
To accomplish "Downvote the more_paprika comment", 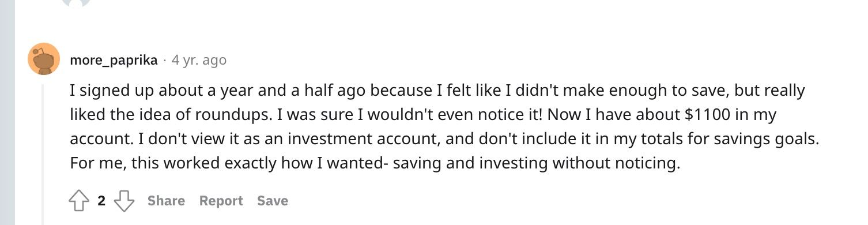I will click(124, 201).
